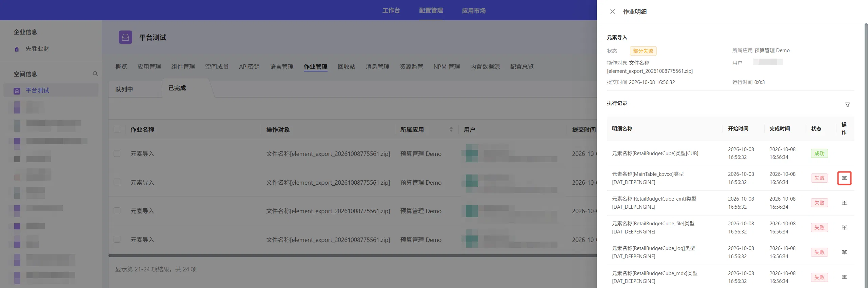The image size is (868, 288).
Task: Check the fourth 元素导入 row checkbox
Action: pyautogui.click(x=117, y=239)
